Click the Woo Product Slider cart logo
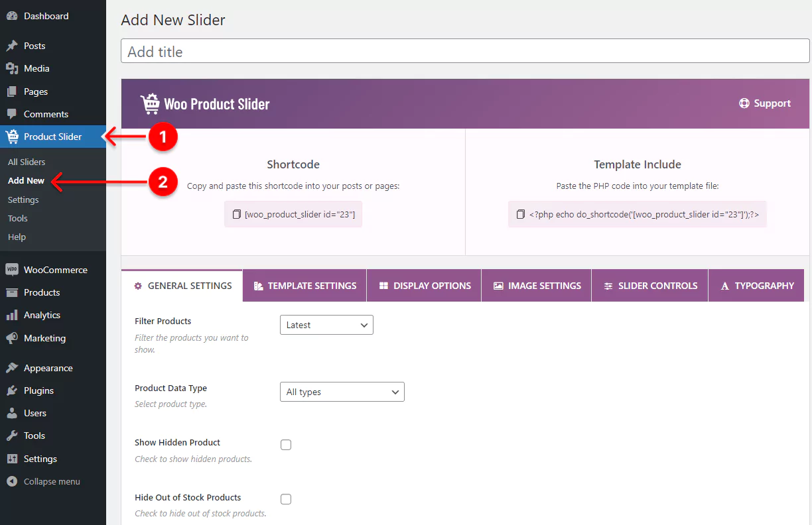This screenshot has width=812, height=525. click(151, 103)
